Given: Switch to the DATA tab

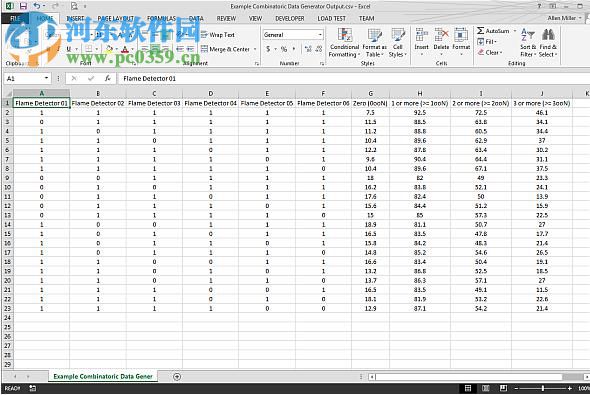Looking at the screenshot, I should tap(196, 18).
